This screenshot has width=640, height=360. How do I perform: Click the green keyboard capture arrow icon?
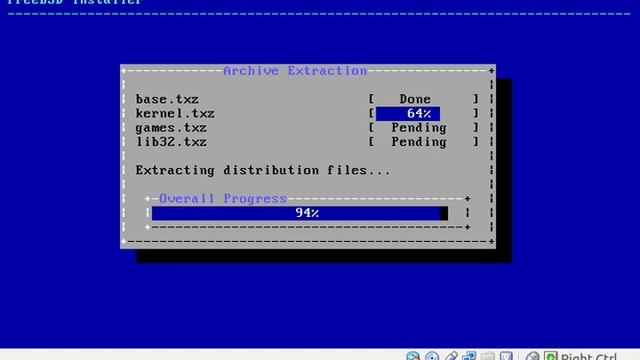pyautogui.click(x=550, y=356)
